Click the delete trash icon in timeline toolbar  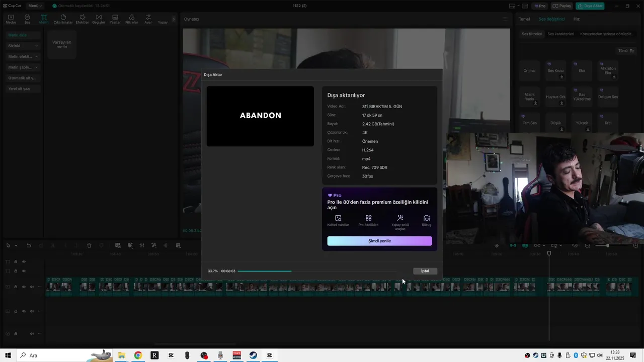tap(89, 245)
